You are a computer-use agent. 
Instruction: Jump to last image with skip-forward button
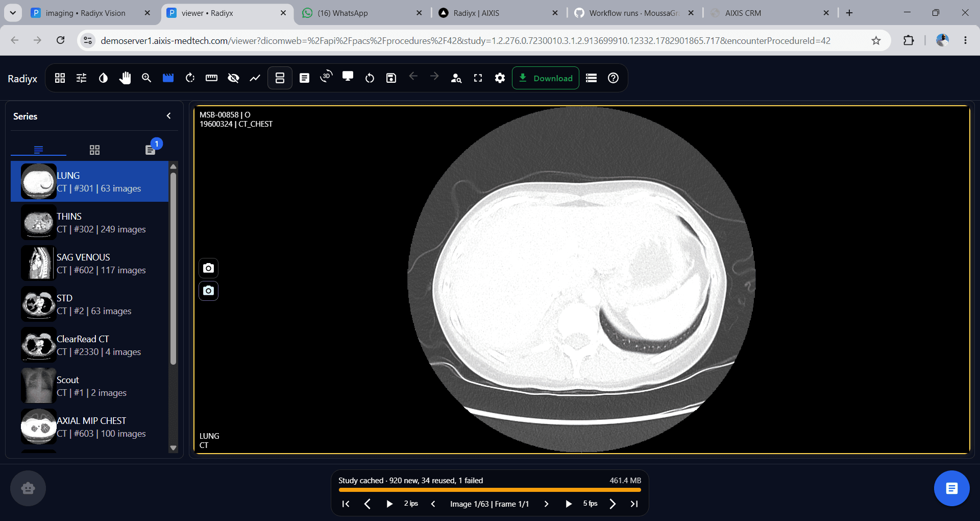point(634,504)
